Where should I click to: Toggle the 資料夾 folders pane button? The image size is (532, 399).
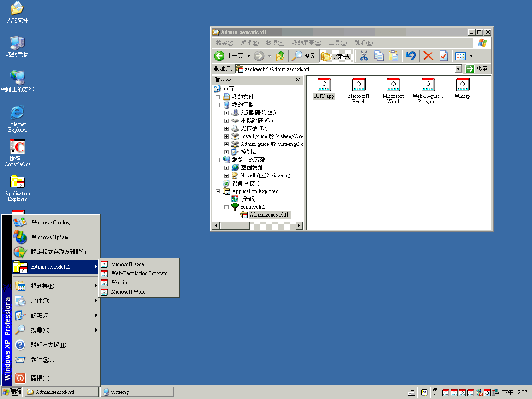337,56
